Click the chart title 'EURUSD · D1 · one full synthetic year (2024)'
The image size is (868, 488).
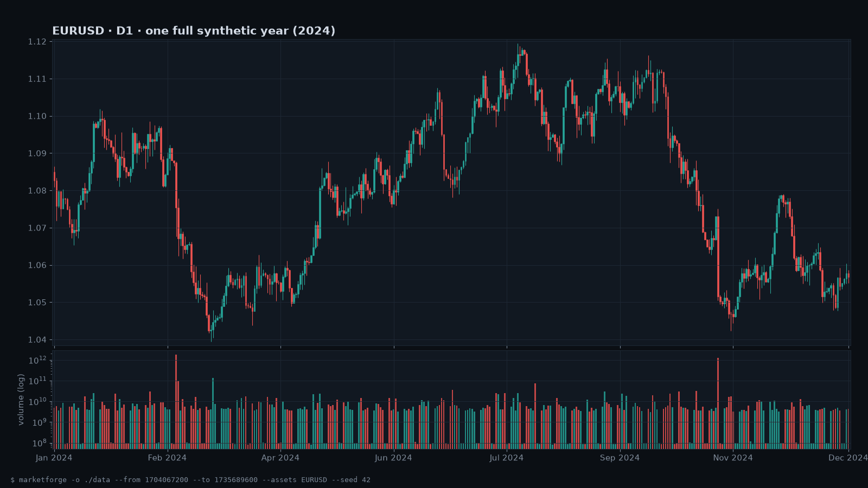194,31
